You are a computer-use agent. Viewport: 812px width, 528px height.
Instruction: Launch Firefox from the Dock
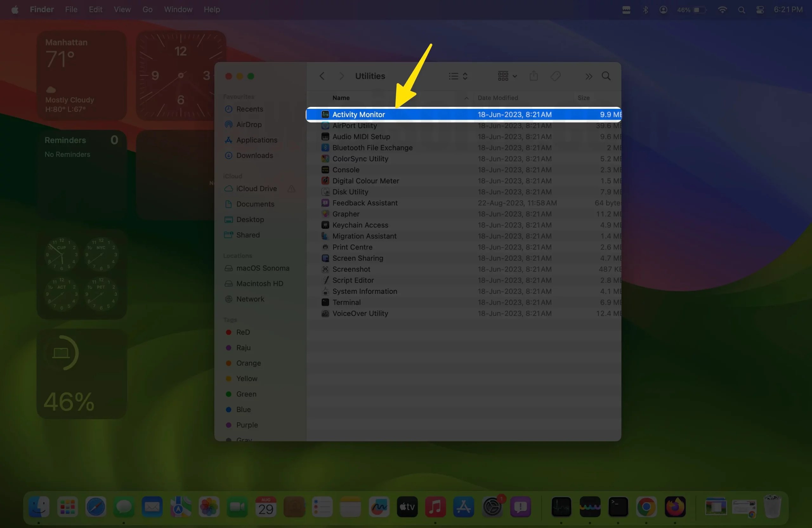pyautogui.click(x=675, y=507)
